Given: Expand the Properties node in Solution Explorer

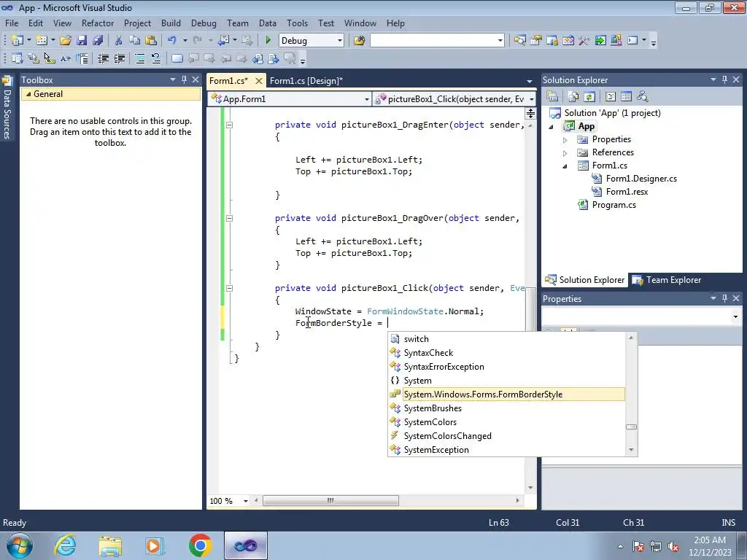Looking at the screenshot, I should (565, 139).
